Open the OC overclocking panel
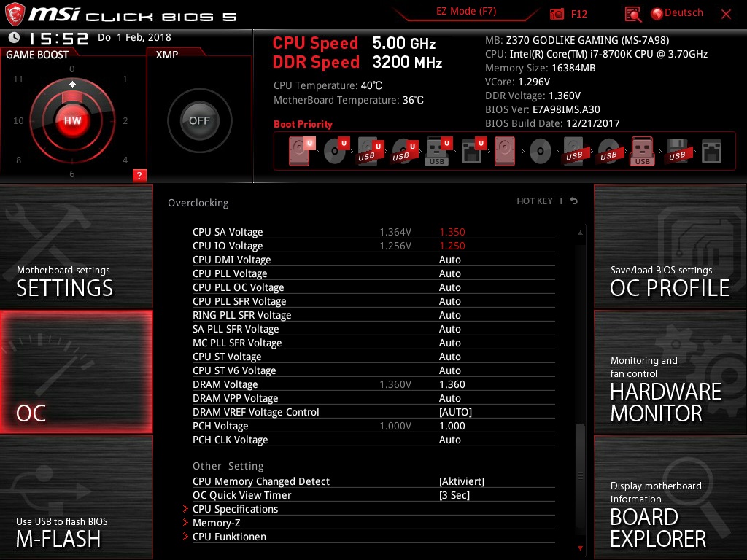Image resolution: width=747 pixels, height=560 pixels. (76, 372)
